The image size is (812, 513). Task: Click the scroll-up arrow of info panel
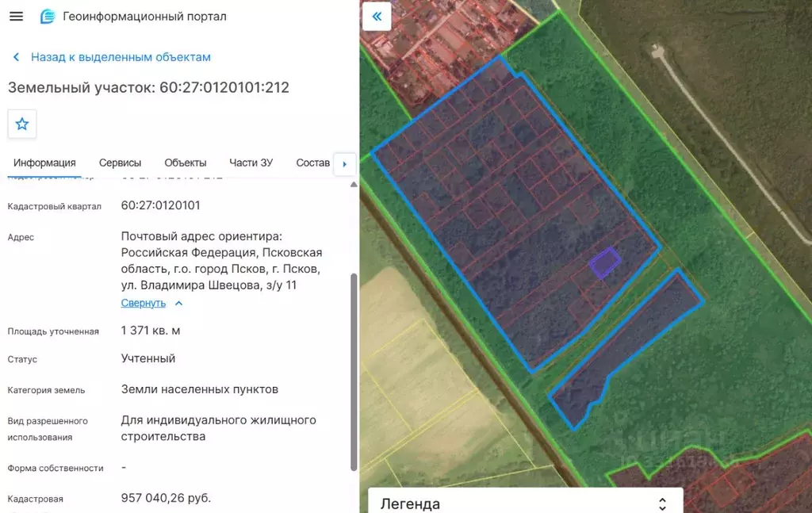pyautogui.click(x=354, y=184)
